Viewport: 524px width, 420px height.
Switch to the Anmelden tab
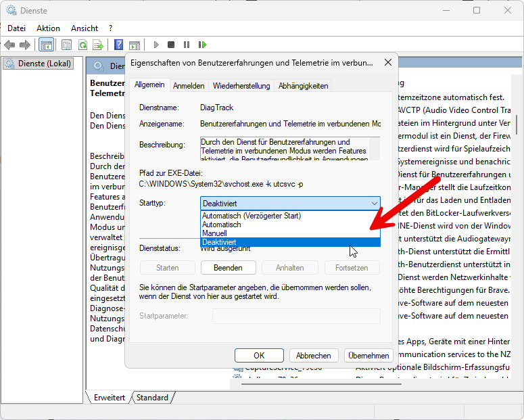[189, 86]
